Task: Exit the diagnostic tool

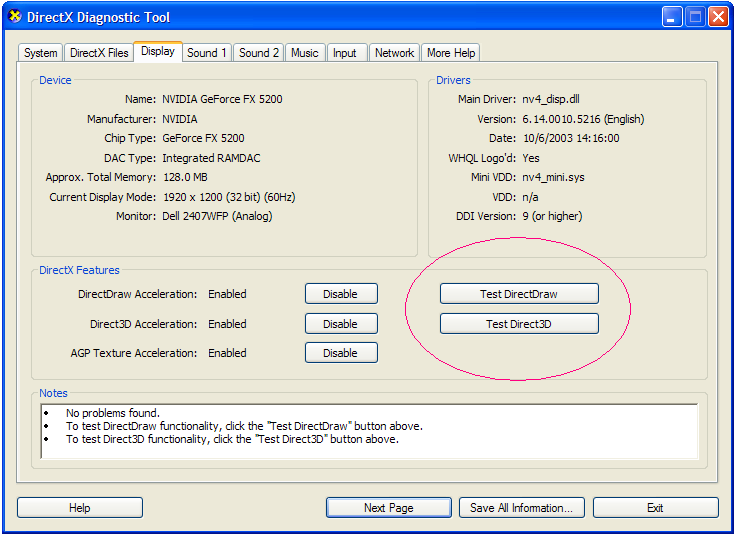Action: pyautogui.click(x=655, y=508)
